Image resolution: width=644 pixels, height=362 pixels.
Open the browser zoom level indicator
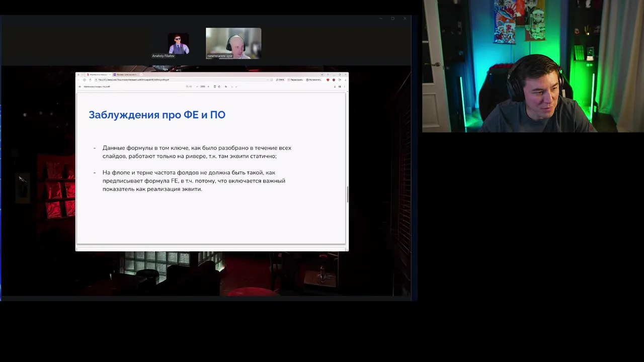tap(281, 80)
